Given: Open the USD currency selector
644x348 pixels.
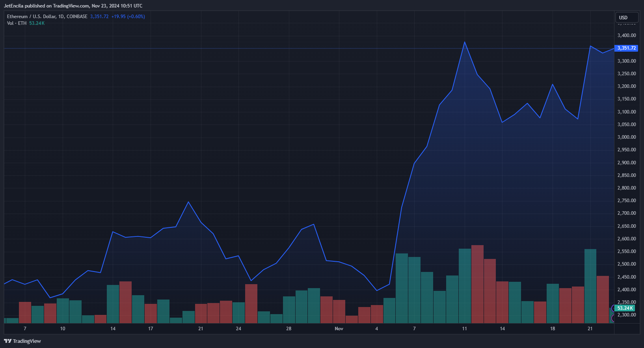Looking at the screenshot, I should pos(626,17).
